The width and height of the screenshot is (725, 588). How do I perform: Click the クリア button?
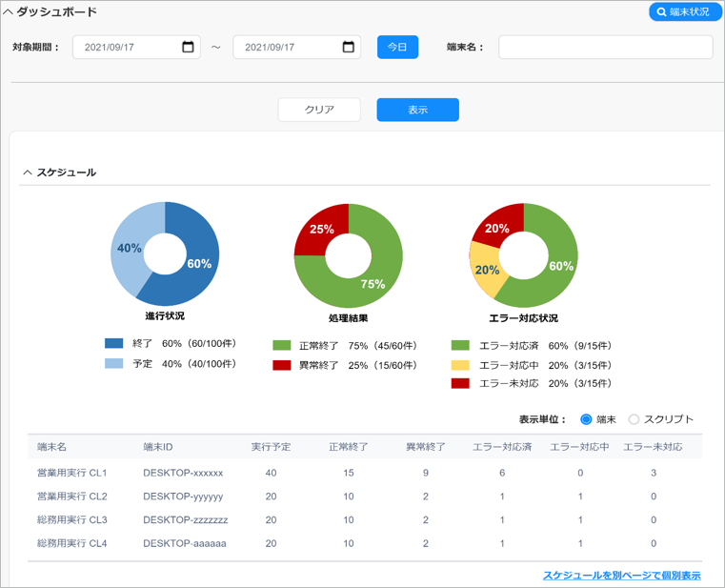coord(319,110)
